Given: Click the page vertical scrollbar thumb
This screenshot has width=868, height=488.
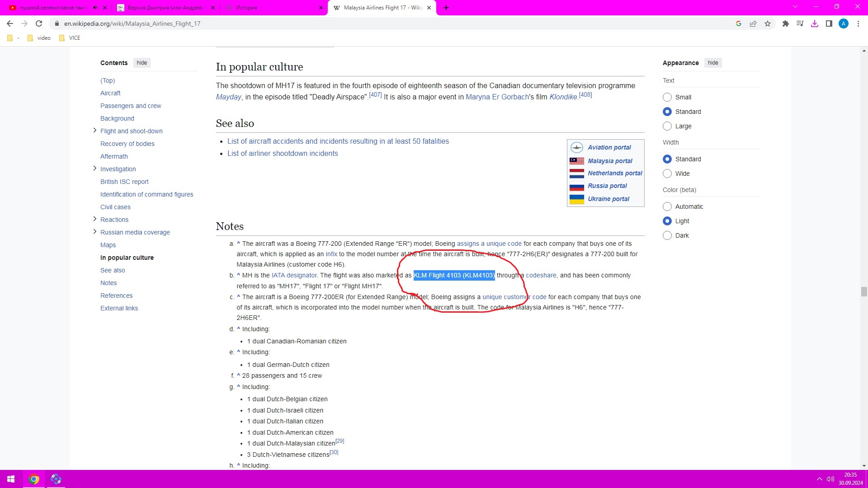Looking at the screenshot, I should (x=864, y=291).
